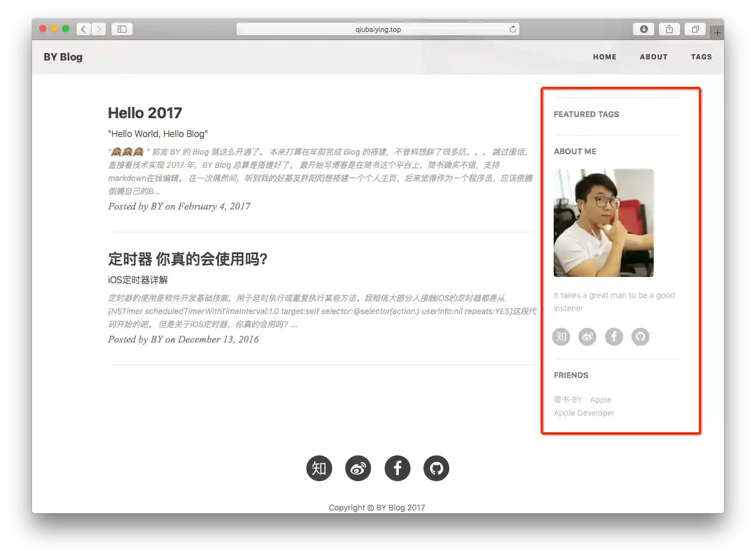Visit the 简书·BY friend link
This screenshot has height=559, width=756.
click(567, 400)
